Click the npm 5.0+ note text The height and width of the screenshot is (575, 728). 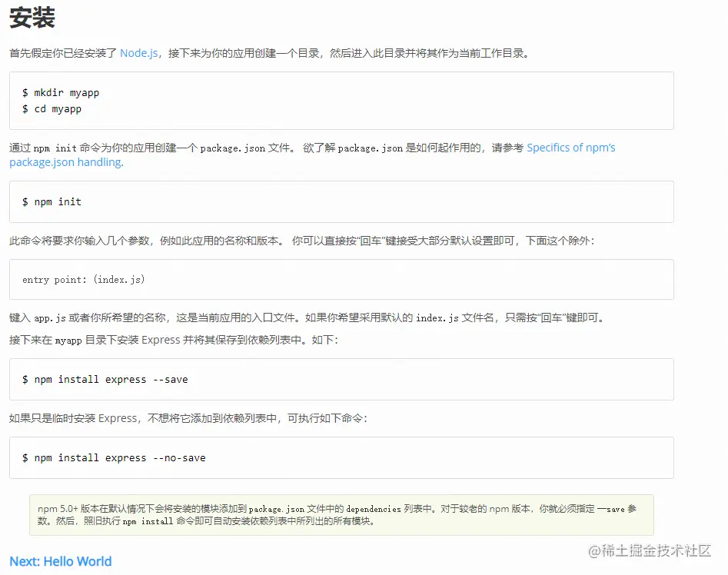337,515
